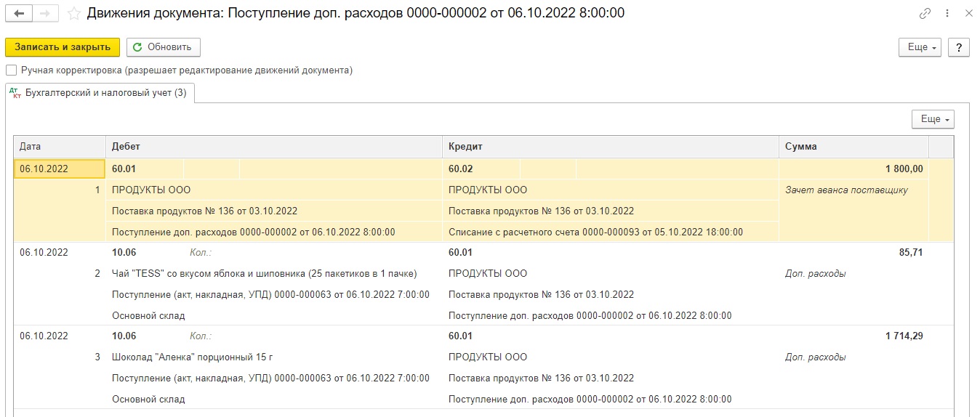Select the 60.01 debit account cell

(145, 169)
